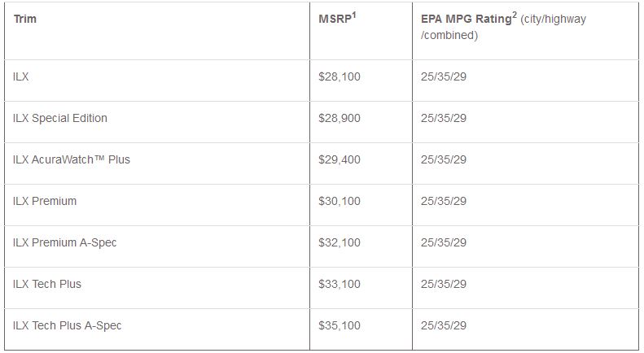
Task: Select the $33,100 MSRP cell
Action: (x=340, y=284)
